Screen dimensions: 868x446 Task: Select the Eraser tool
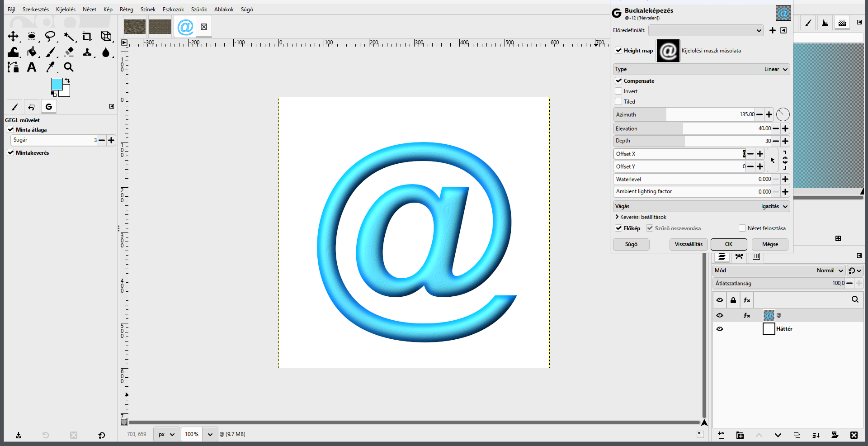pos(69,52)
